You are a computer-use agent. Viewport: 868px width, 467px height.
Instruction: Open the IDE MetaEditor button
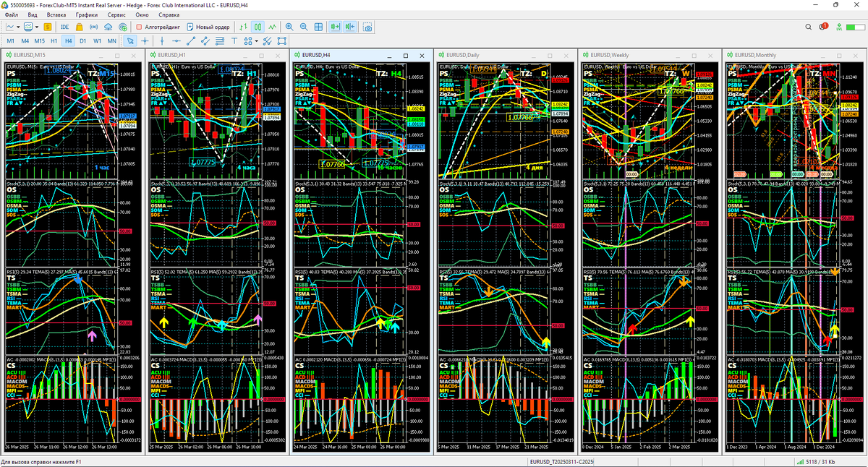tap(65, 27)
